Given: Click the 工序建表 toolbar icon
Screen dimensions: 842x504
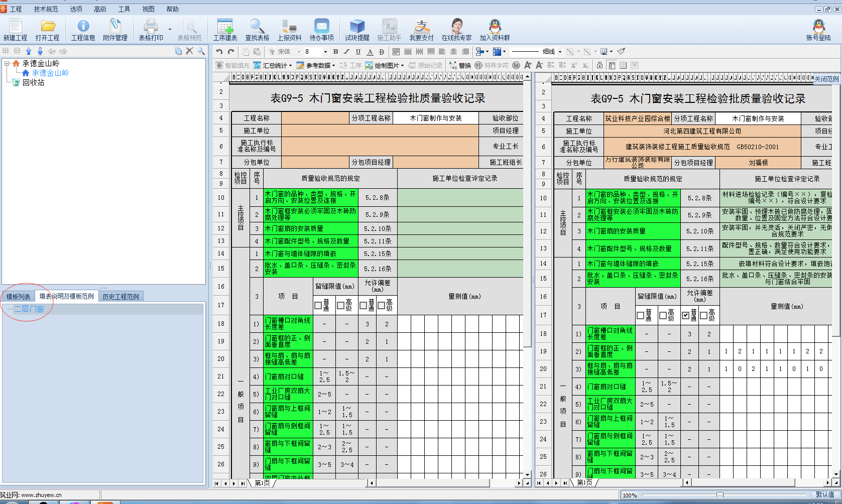Looking at the screenshot, I should [225, 30].
